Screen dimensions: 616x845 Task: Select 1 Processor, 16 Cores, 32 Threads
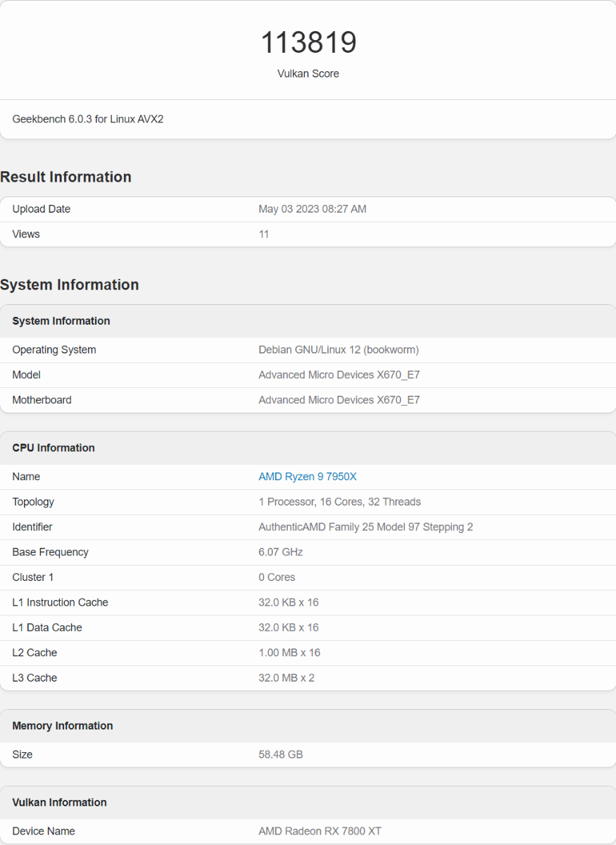[340, 502]
